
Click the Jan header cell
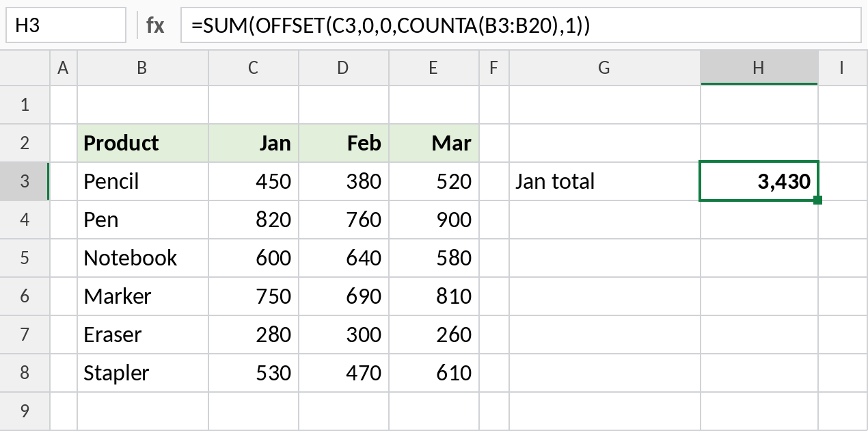click(x=254, y=143)
